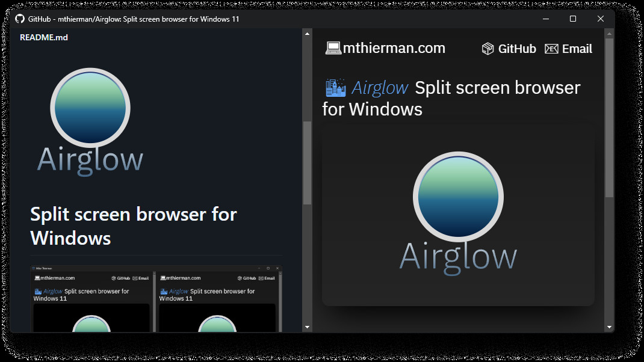
Task: Click the right pane scrollbar thumb
Action: (x=609, y=118)
